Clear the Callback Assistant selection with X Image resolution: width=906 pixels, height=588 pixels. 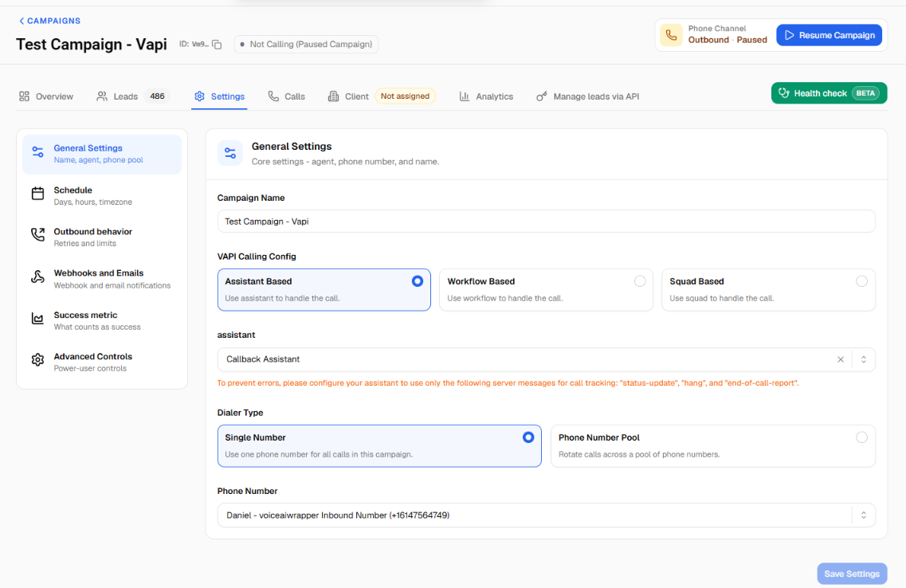click(x=841, y=359)
